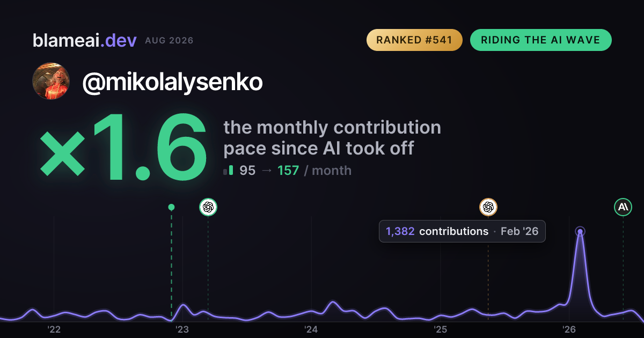Click the '26 axis year label

(569, 329)
